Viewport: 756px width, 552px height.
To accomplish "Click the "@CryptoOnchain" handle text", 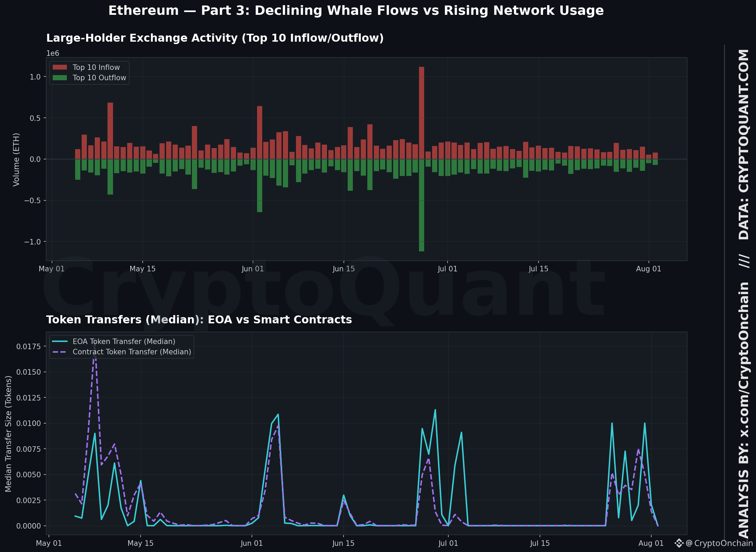I will [719, 543].
